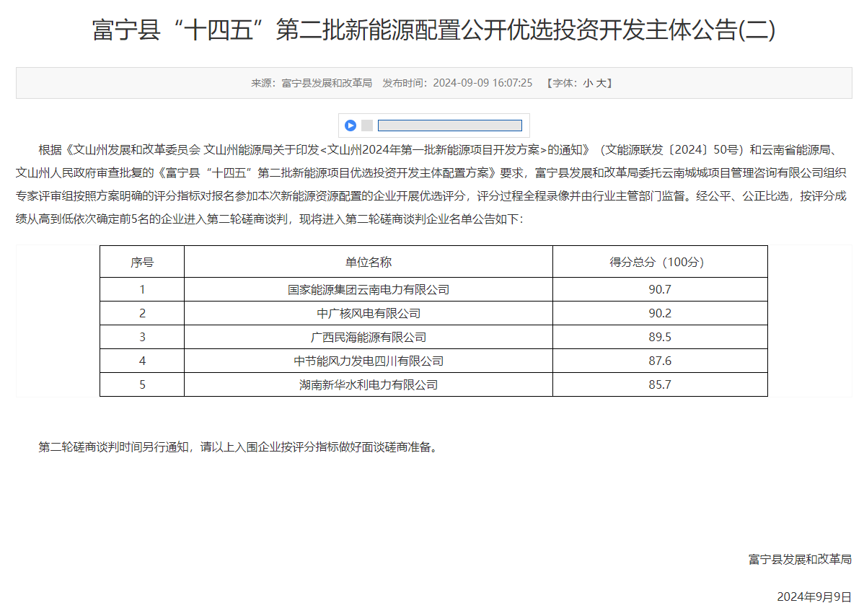Click signature 富宁县发展和改革局 at bottom right
Image resolution: width=864 pixels, height=616 pixels.
pyautogui.click(x=800, y=560)
